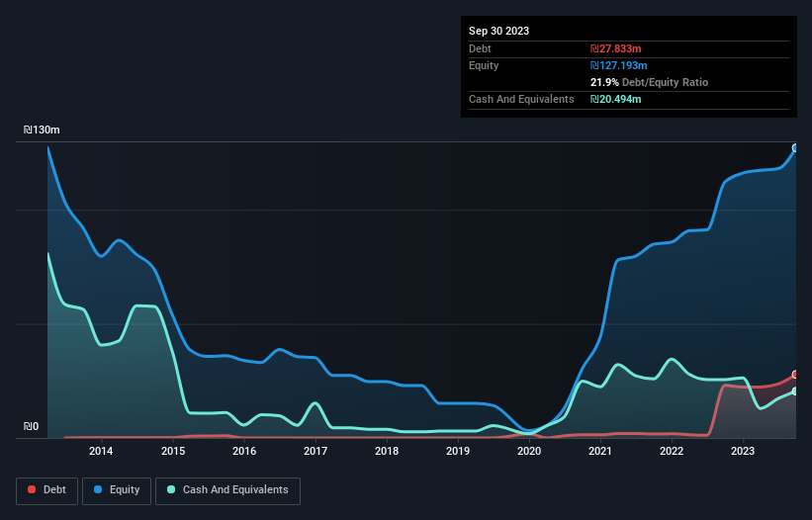Select the teal Cash endpoint marker

pyautogui.click(x=795, y=391)
